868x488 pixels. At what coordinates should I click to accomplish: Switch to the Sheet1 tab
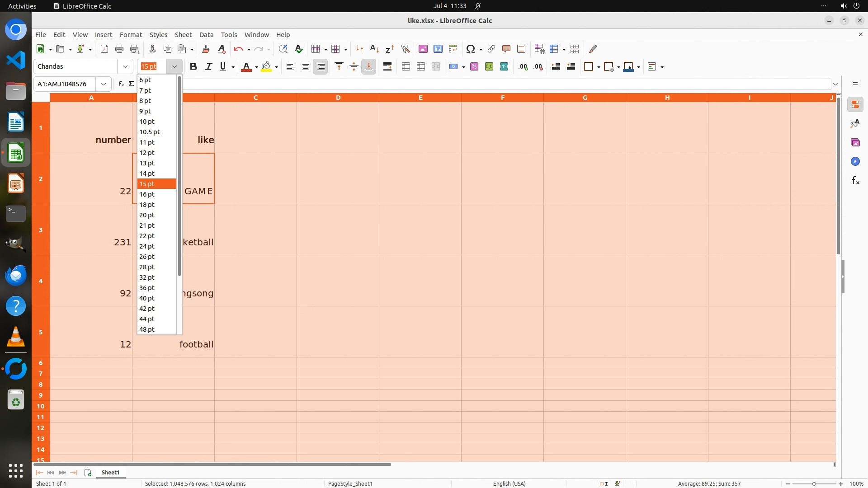(110, 473)
